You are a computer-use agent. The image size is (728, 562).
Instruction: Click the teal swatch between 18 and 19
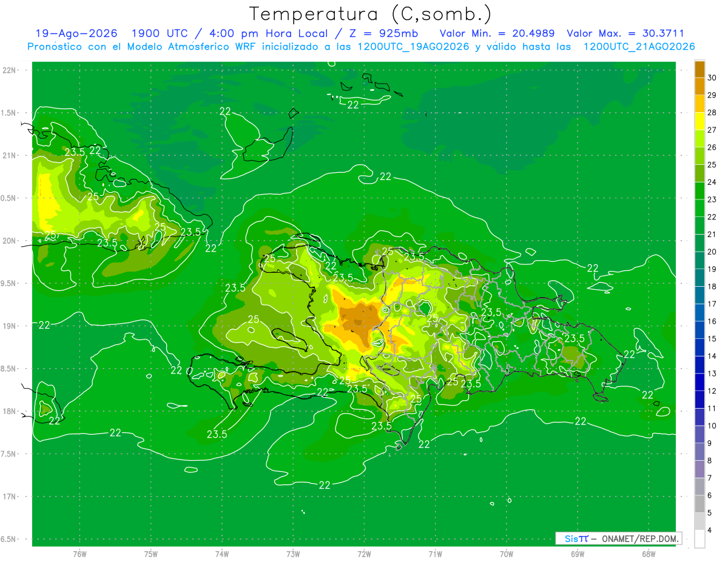coord(699,278)
